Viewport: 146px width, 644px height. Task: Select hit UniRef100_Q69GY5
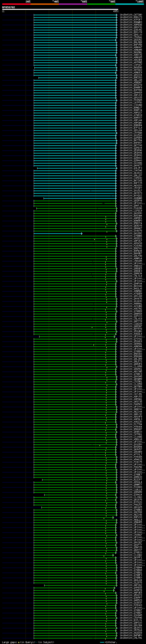click(131, 226)
